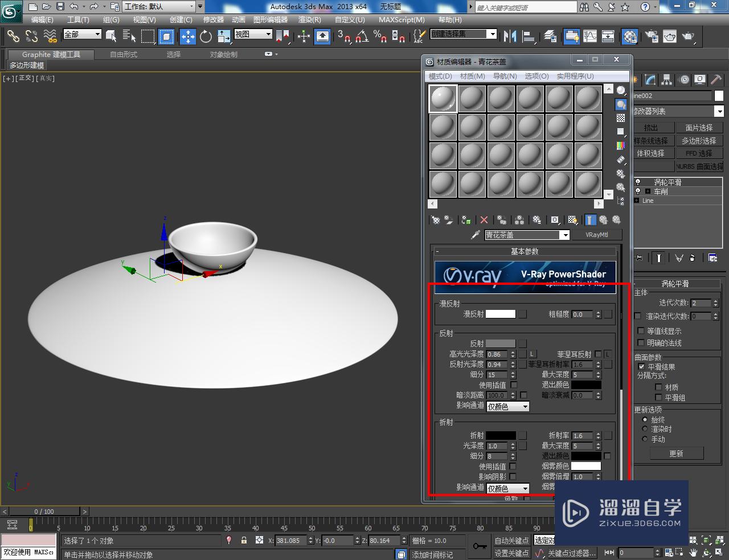729x560 pixels.
Task: Click the pick material eyedropper icon
Action: pos(476,235)
